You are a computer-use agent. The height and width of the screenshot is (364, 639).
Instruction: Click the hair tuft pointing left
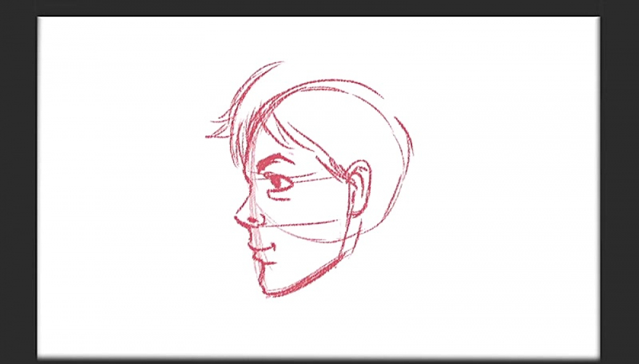pos(214,135)
